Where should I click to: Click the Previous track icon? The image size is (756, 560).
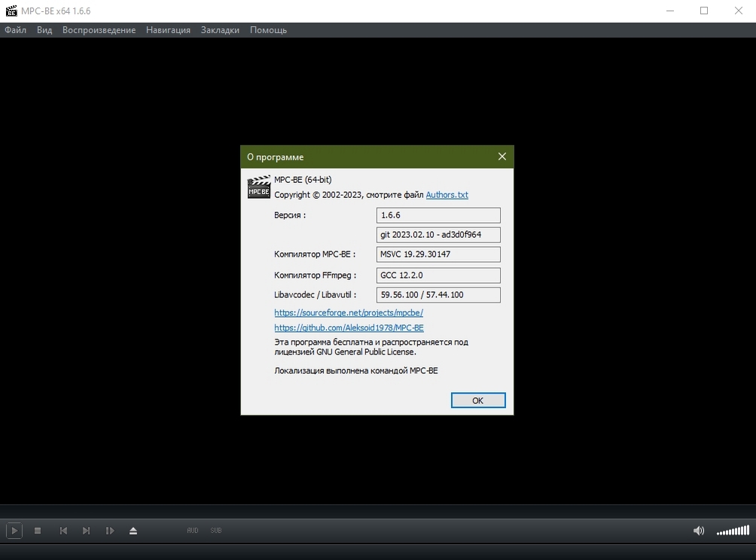[63, 531]
